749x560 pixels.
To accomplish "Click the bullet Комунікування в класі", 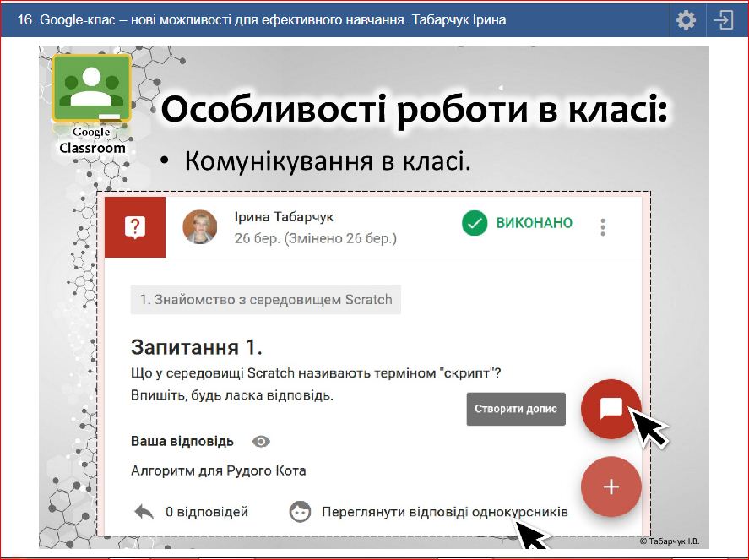I will coord(328,161).
